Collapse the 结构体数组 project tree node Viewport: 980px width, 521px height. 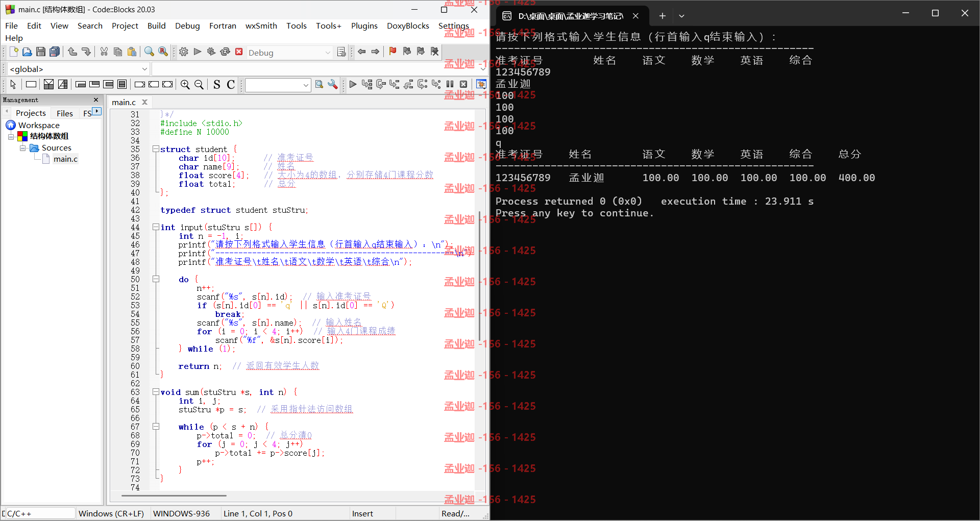coord(11,136)
